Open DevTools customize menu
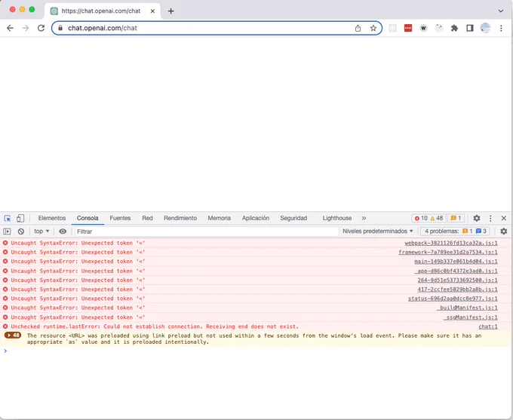Screen dimensions: 513x420 point(490,218)
